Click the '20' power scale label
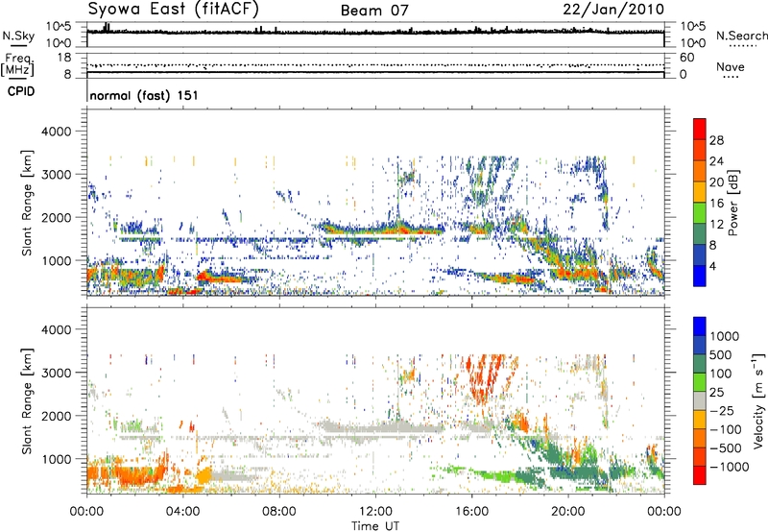The width and height of the screenshot is (768, 532). coord(716,182)
